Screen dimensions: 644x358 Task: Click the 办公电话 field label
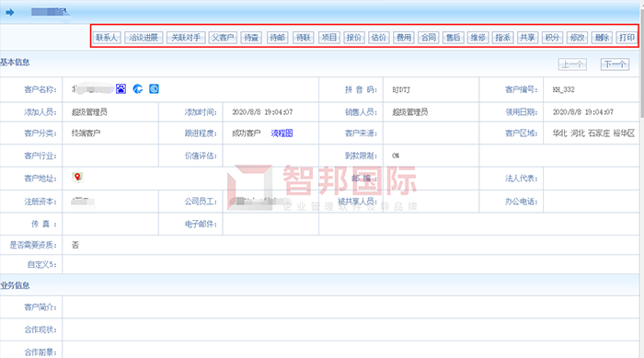coord(522,202)
